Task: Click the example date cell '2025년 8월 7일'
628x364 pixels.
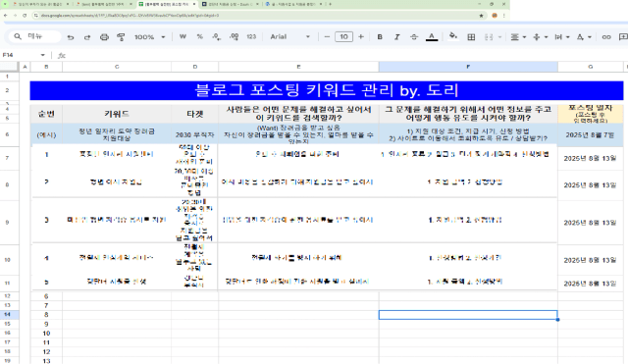Action: [x=591, y=135]
